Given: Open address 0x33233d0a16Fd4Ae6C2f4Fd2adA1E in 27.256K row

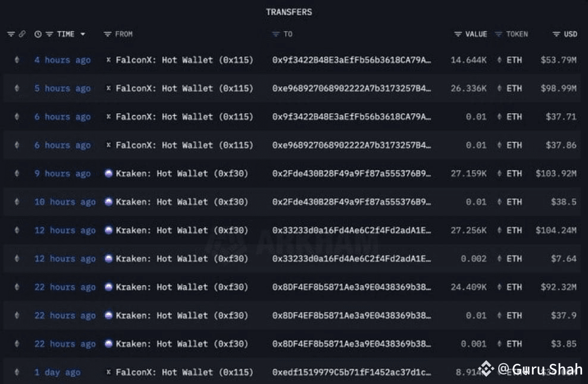Looking at the screenshot, I should tap(351, 230).
